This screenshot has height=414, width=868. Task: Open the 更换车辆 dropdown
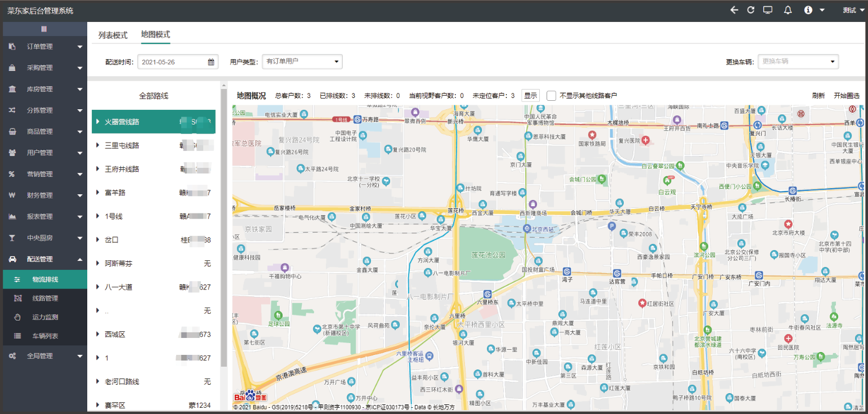coord(798,61)
